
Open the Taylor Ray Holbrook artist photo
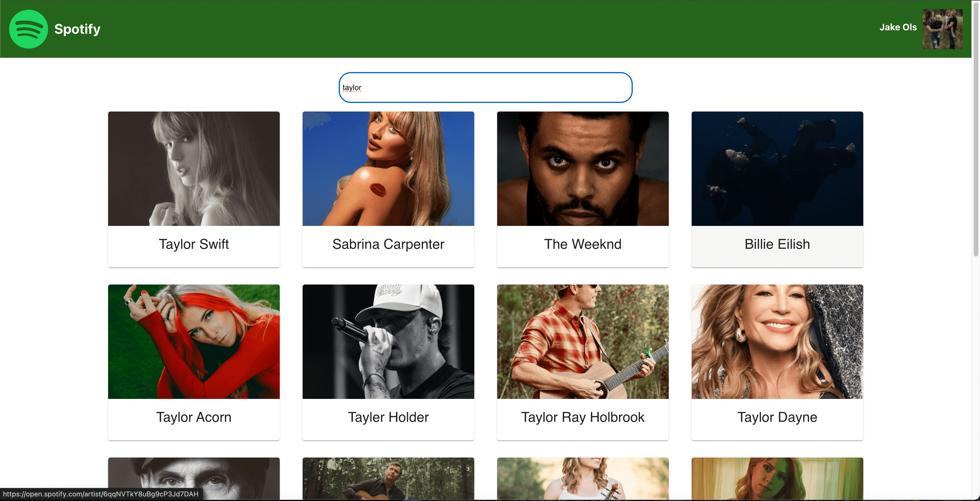(x=582, y=342)
